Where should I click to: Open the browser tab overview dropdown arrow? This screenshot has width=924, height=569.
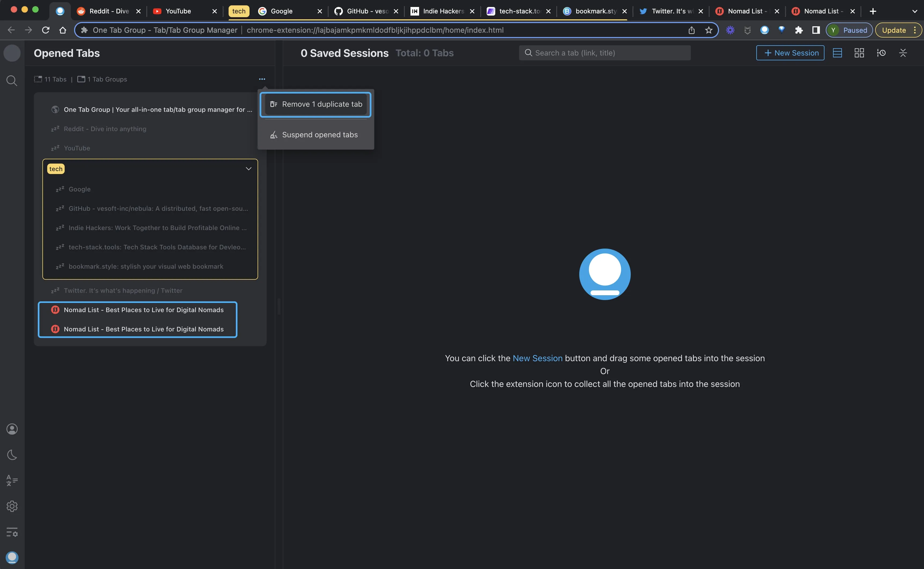pos(915,11)
